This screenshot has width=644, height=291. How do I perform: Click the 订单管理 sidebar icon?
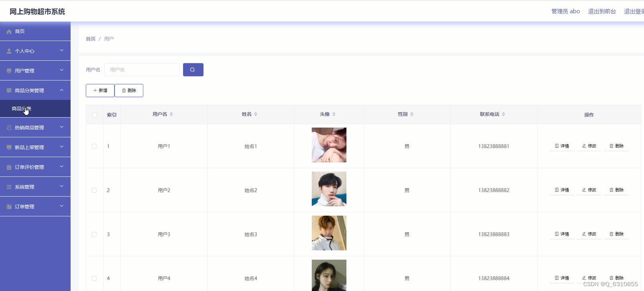pyautogui.click(x=9, y=207)
